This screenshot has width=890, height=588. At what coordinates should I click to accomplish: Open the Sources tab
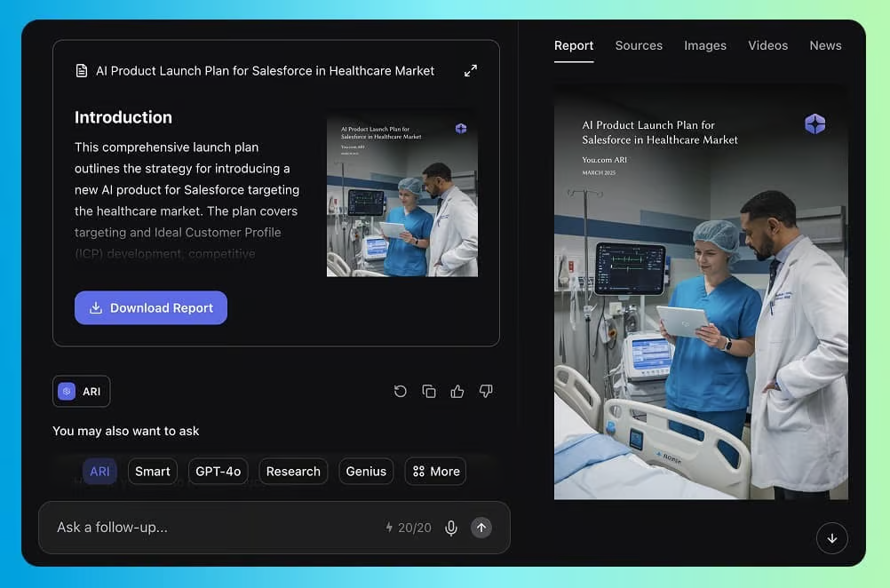point(639,46)
